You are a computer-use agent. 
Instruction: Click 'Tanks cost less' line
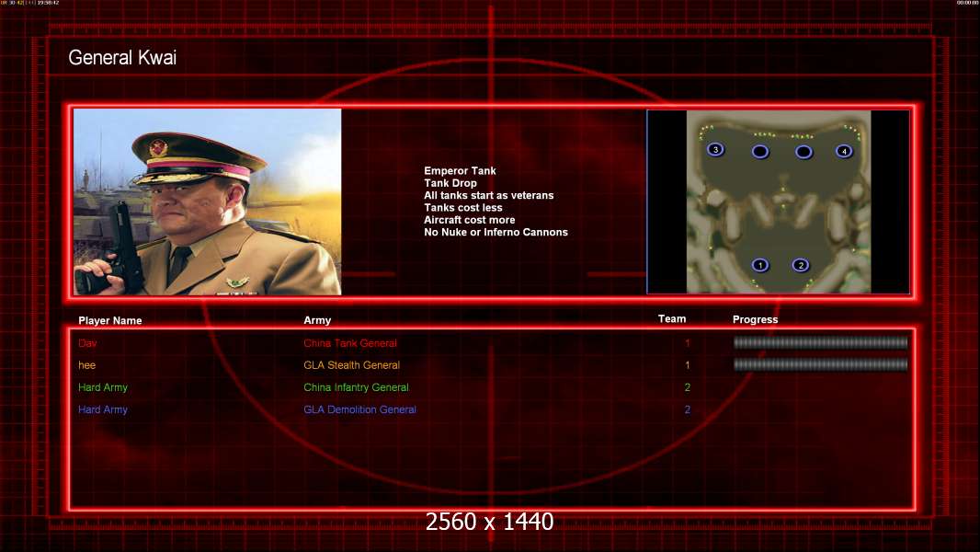point(463,208)
